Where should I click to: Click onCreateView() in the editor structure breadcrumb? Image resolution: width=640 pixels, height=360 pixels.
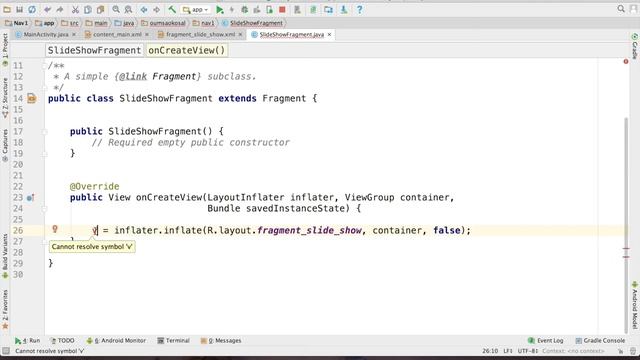click(187, 50)
